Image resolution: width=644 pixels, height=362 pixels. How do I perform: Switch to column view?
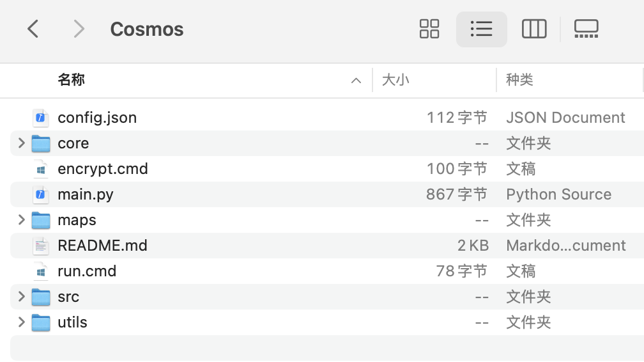[534, 29]
